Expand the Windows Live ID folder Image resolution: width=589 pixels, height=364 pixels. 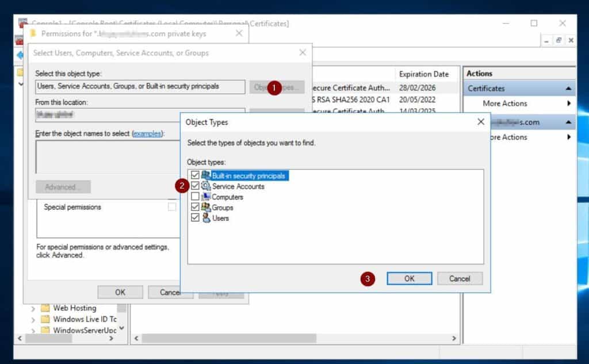click(33, 320)
